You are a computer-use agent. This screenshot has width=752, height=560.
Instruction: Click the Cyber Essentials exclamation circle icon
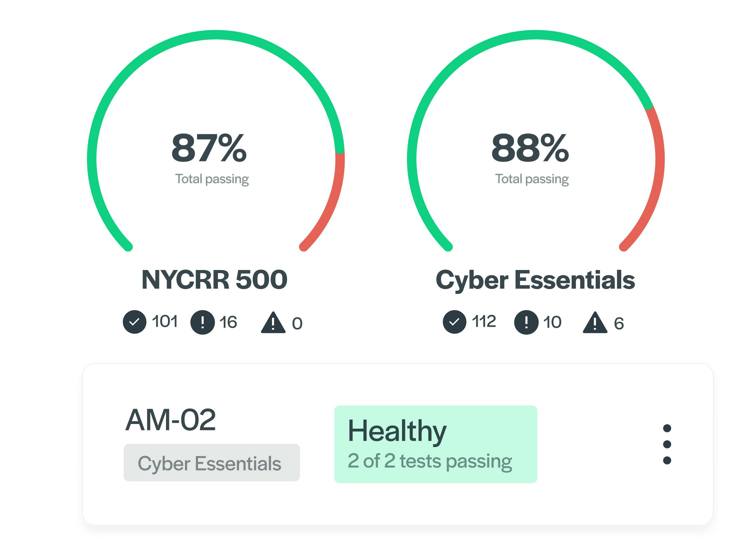tap(526, 322)
